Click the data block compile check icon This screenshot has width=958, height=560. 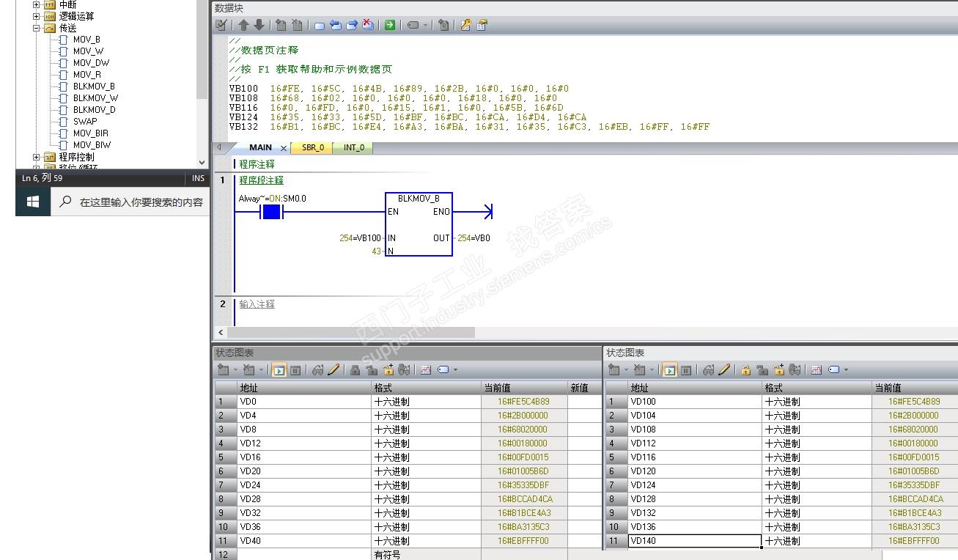(x=221, y=25)
